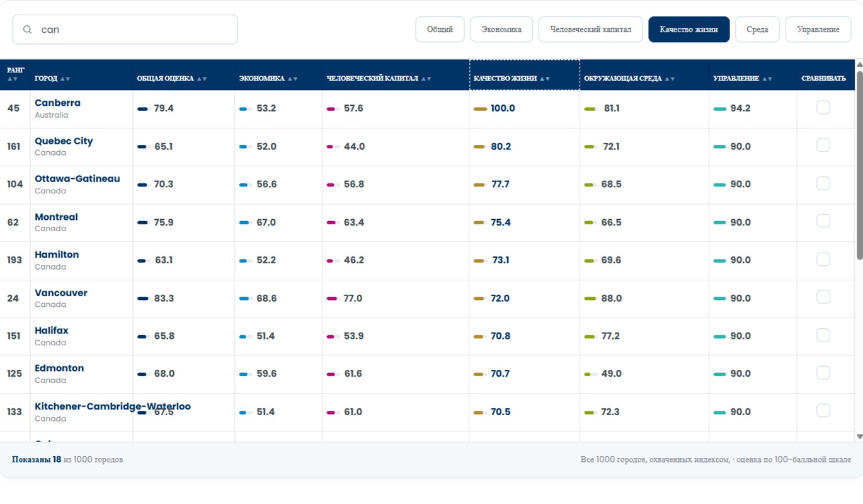Add Edmonton to comparison via its checkbox

pyautogui.click(x=823, y=373)
